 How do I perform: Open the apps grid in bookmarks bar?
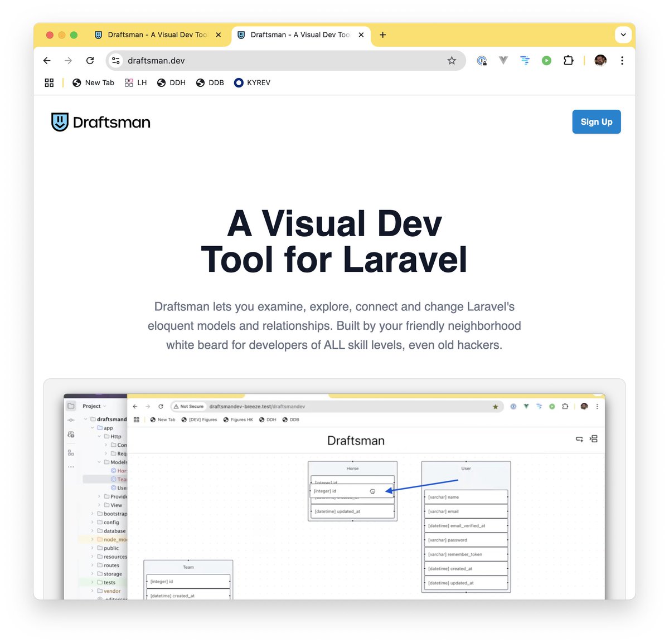pyautogui.click(x=49, y=82)
